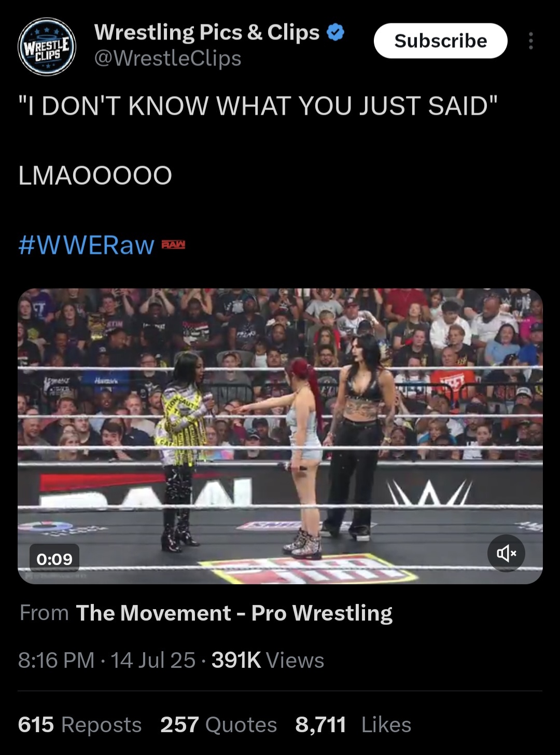Open the three-dot more options menu
The width and height of the screenshot is (560, 755).
coord(530,41)
